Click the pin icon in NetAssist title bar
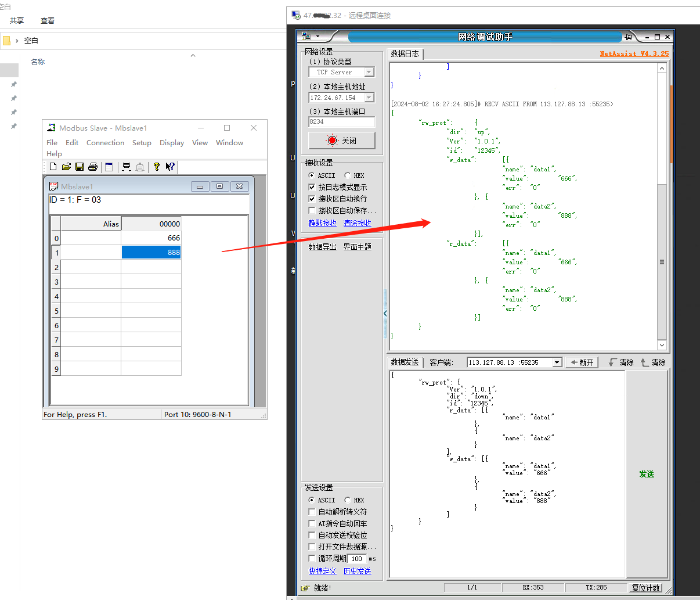The width and height of the screenshot is (700, 600). pyautogui.click(x=628, y=37)
